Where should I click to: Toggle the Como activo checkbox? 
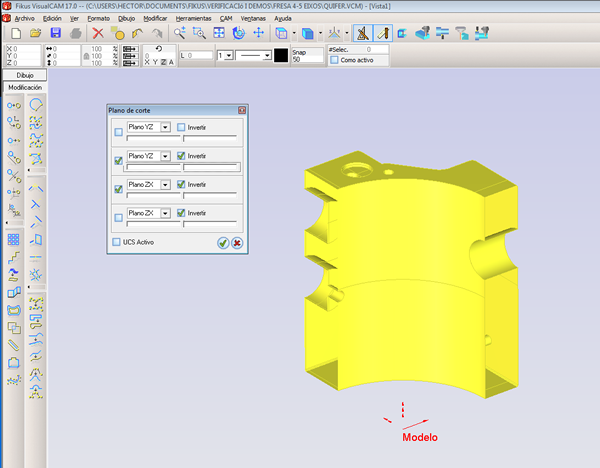pos(334,60)
